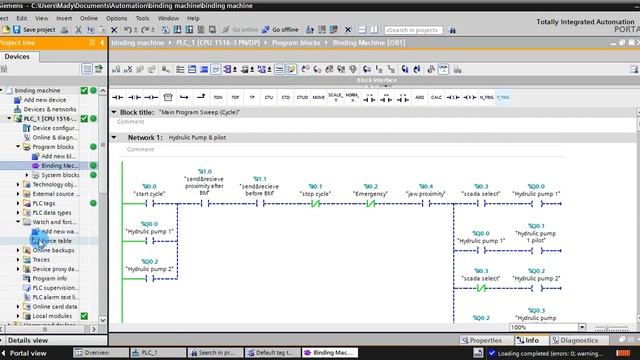640x360 pixels.
Task: Collapse the binding machine project node
Action: (x=2, y=91)
